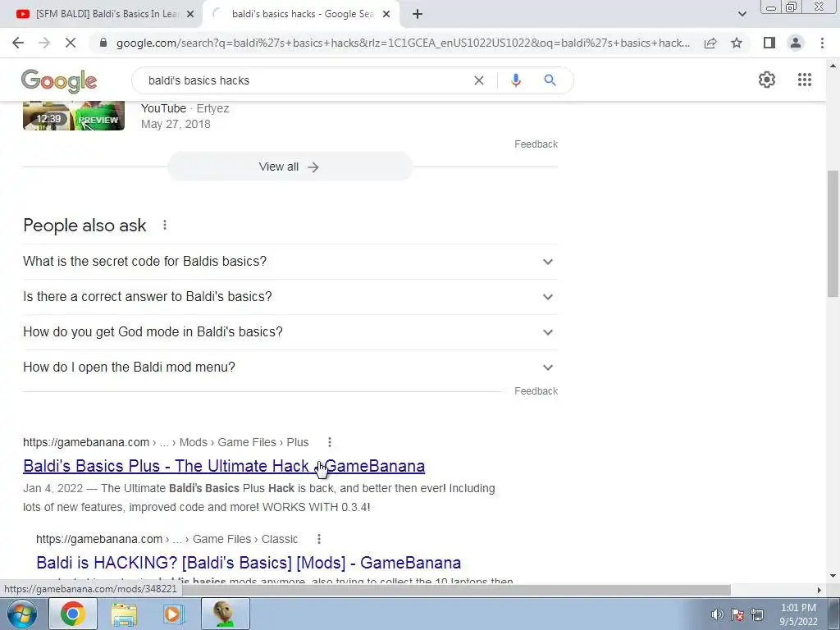Click the browser address bar URL
This screenshot has height=630, width=840.
(403, 43)
